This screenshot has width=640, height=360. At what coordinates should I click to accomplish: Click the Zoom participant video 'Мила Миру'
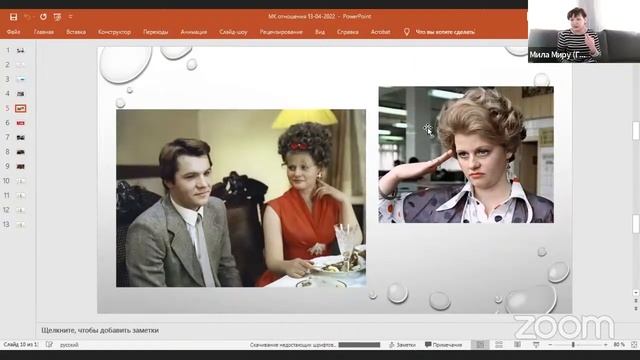pos(584,31)
